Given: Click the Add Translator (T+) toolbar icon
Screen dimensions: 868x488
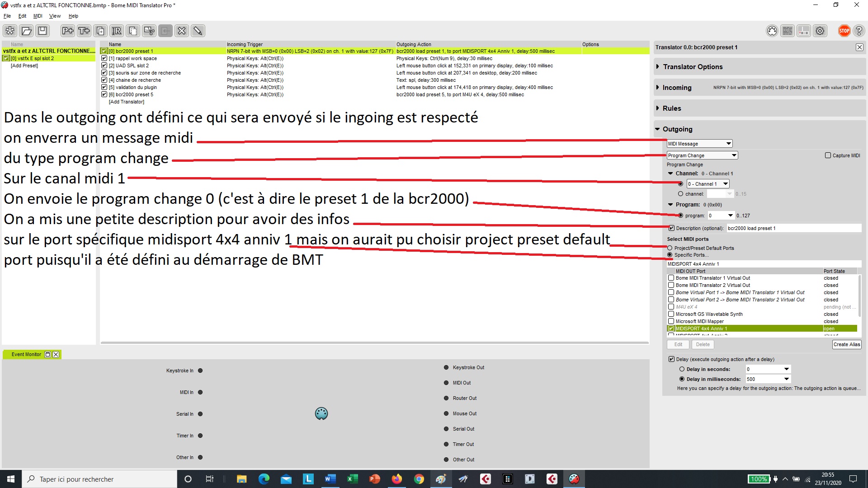Looking at the screenshot, I should coord(84,31).
